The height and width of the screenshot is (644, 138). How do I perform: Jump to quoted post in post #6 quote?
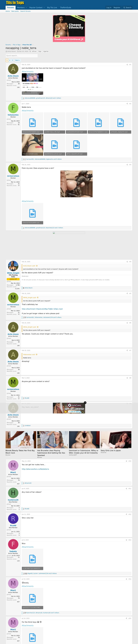pyautogui.click(x=38, y=327)
